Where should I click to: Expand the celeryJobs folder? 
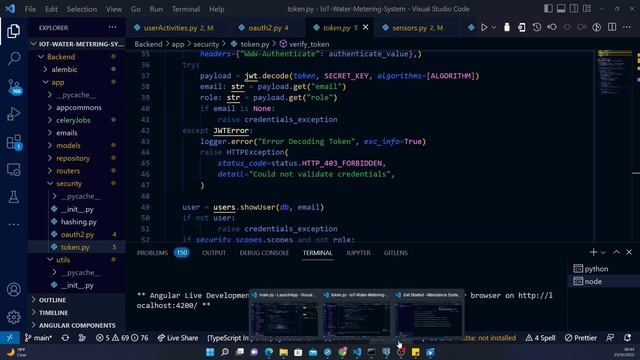73,120
